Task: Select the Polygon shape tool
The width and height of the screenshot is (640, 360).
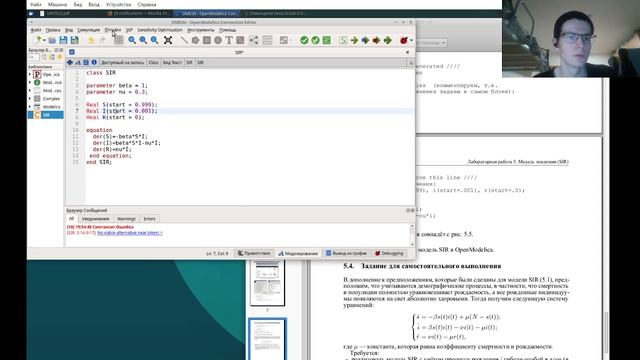Action: point(196,40)
